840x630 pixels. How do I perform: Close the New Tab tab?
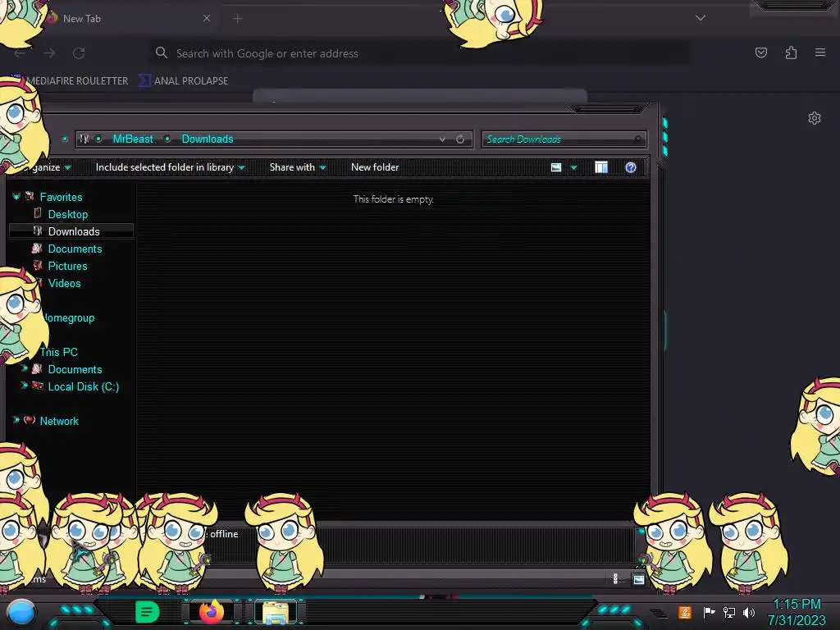point(206,18)
